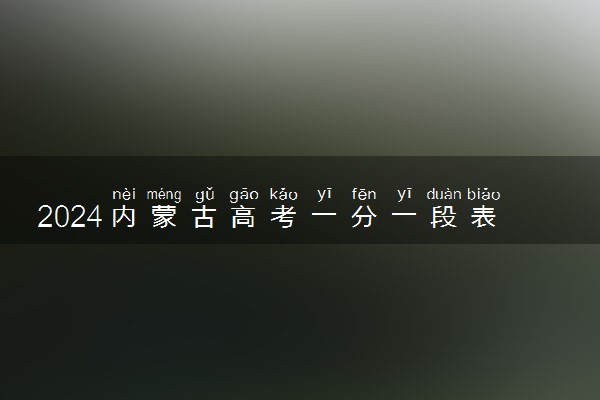
Task: Select the Chinese character 考
Action: tap(284, 217)
